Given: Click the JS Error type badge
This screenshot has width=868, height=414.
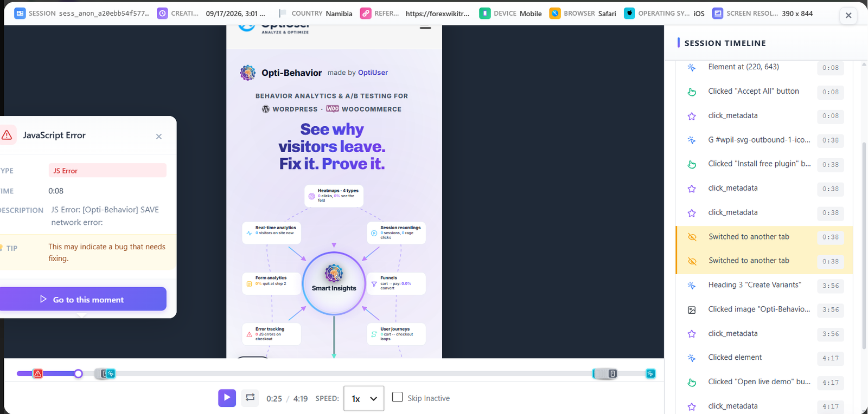Looking at the screenshot, I should point(107,171).
